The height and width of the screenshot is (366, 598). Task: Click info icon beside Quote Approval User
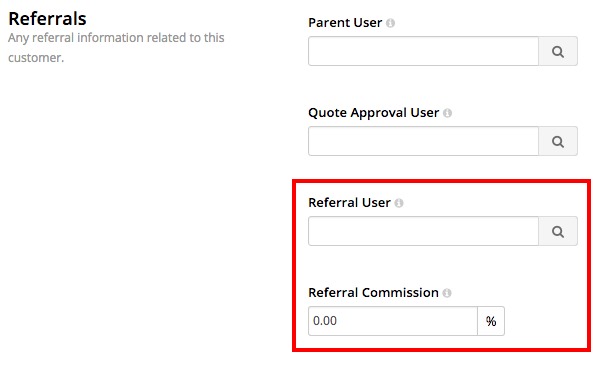pyautogui.click(x=447, y=113)
